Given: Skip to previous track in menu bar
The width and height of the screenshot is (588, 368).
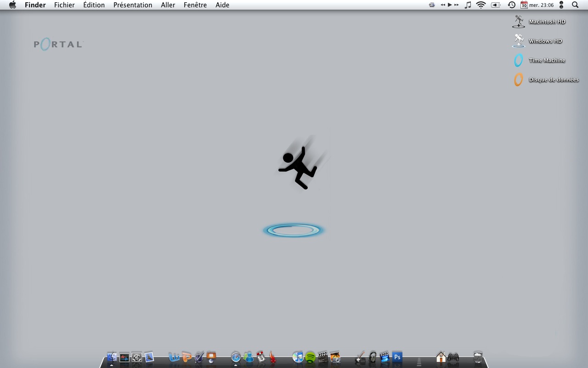Looking at the screenshot, I should [x=443, y=5].
